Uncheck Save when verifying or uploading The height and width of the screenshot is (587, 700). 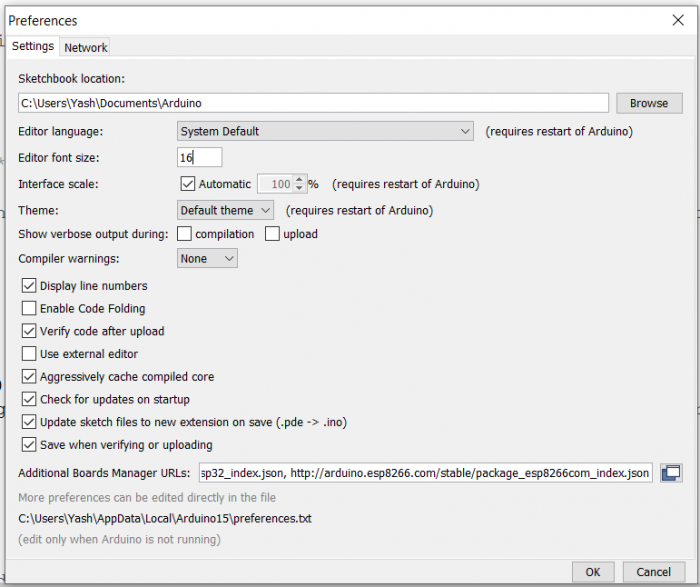click(29, 445)
